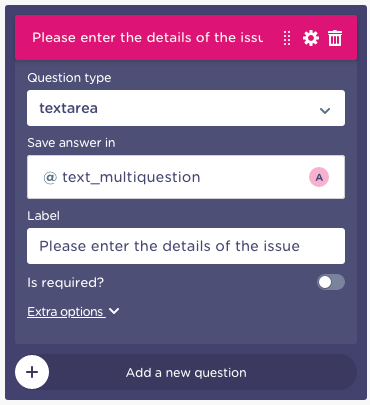Click the 'Is required?' label text

(66, 283)
